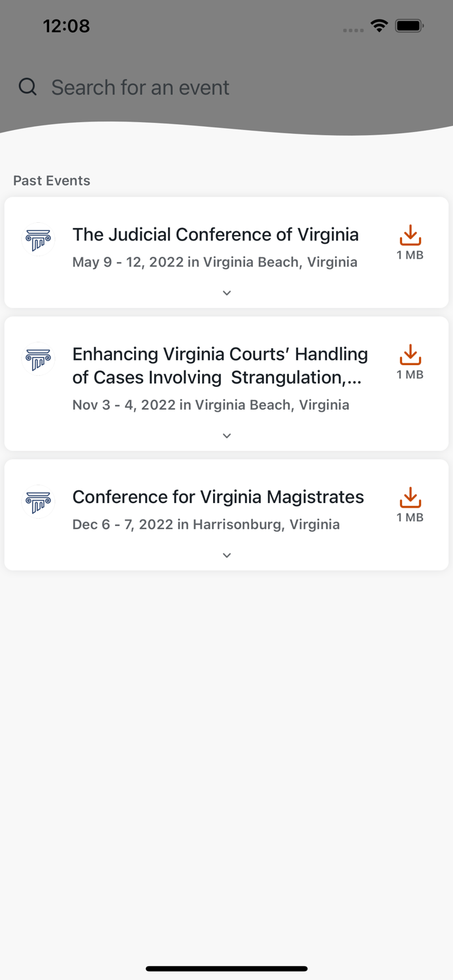Viewport: 453px width, 980px height.
Task: Tap the 12:08 clock in status bar
Action: [67, 26]
